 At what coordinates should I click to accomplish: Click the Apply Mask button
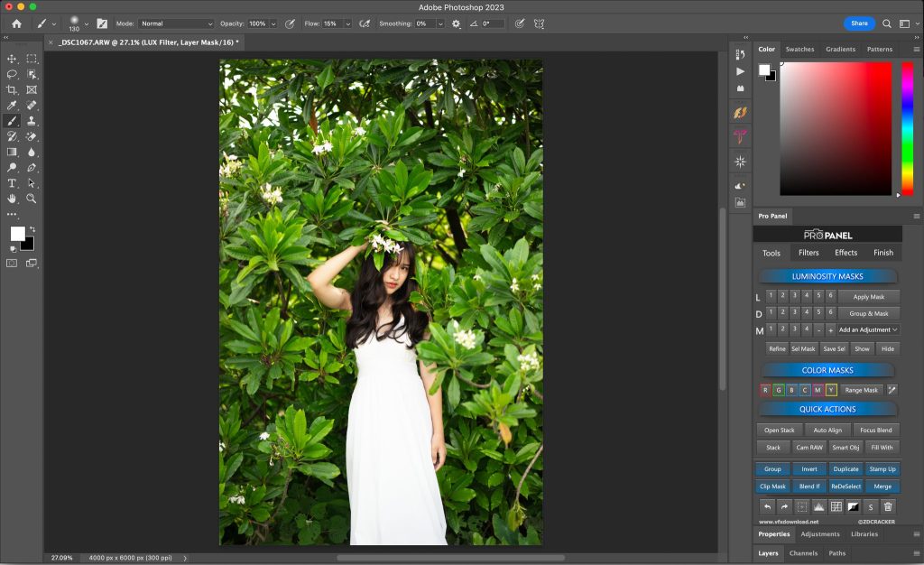pos(868,297)
